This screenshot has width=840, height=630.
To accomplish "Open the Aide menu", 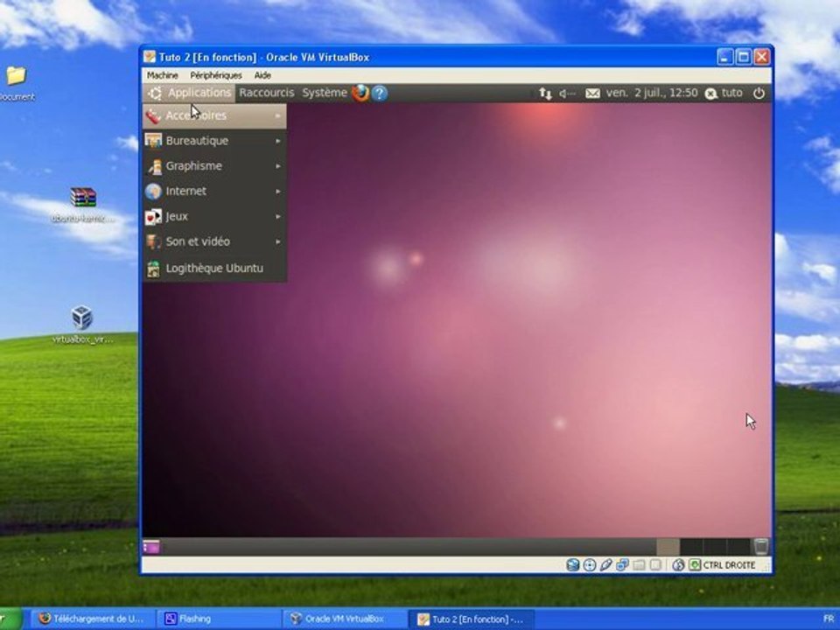I will (x=262, y=75).
